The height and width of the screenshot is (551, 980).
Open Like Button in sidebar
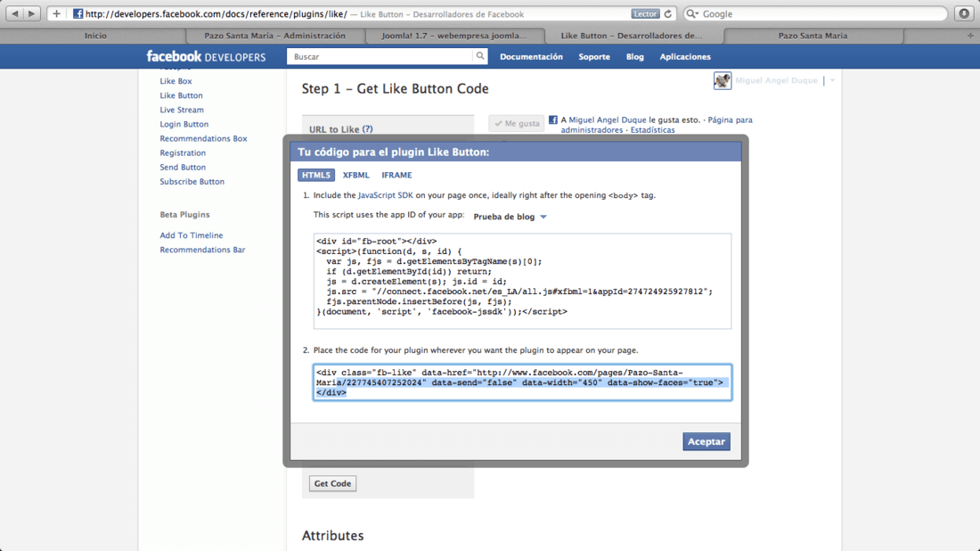181,95
